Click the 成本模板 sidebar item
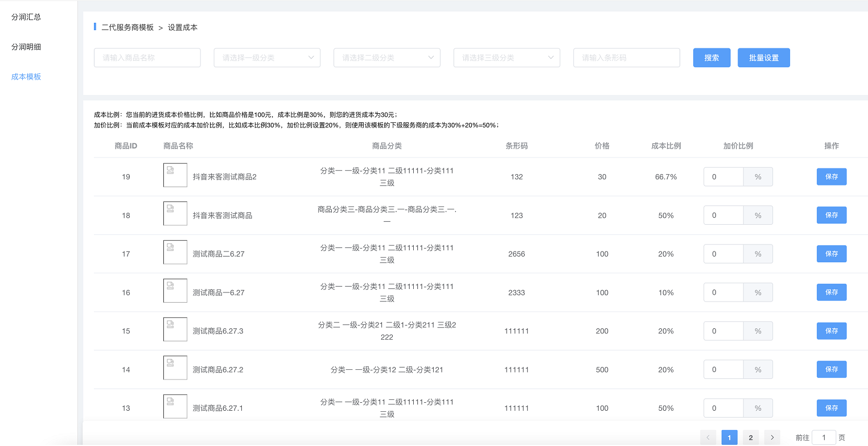The width and height of the screenshot is (868, 446). (26, 77)
